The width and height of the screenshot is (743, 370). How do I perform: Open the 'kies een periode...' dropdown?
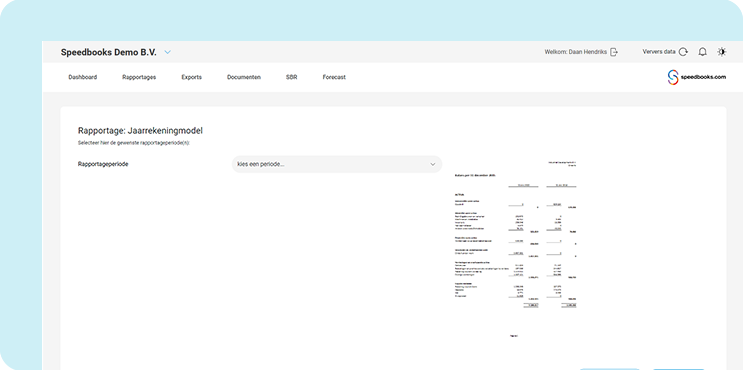336,164
